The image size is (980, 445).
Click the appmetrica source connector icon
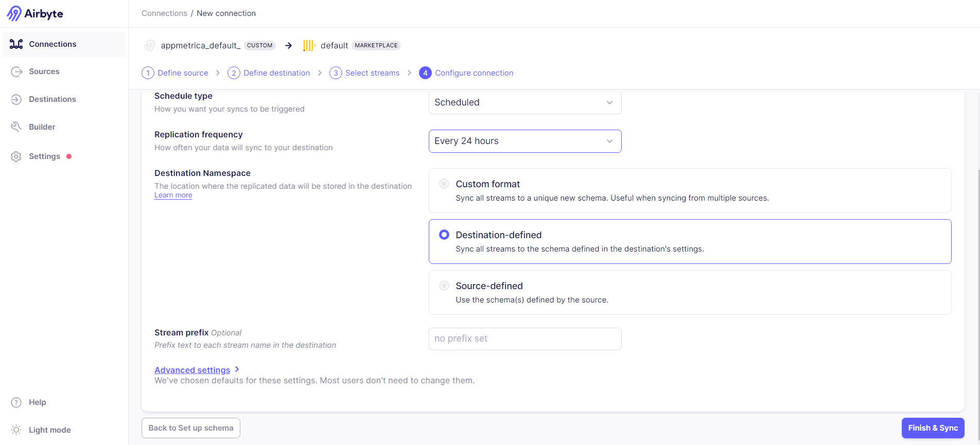[x=149, y=45]
